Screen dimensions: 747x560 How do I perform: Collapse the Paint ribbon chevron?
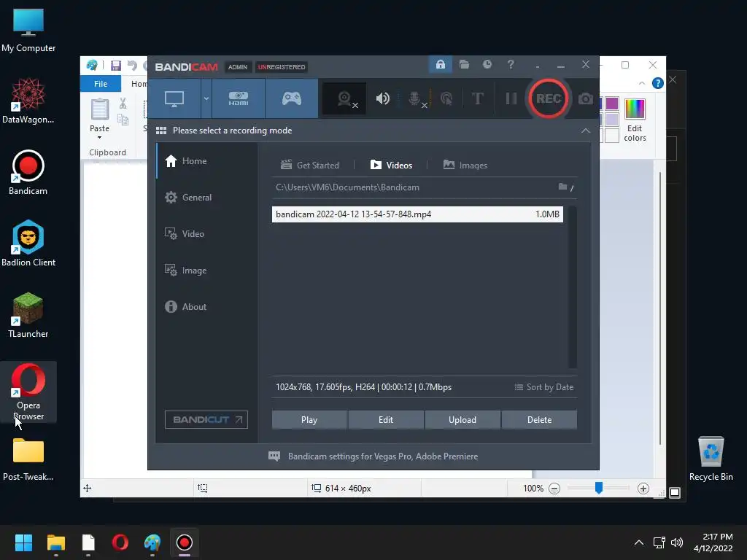click(642, 83)
